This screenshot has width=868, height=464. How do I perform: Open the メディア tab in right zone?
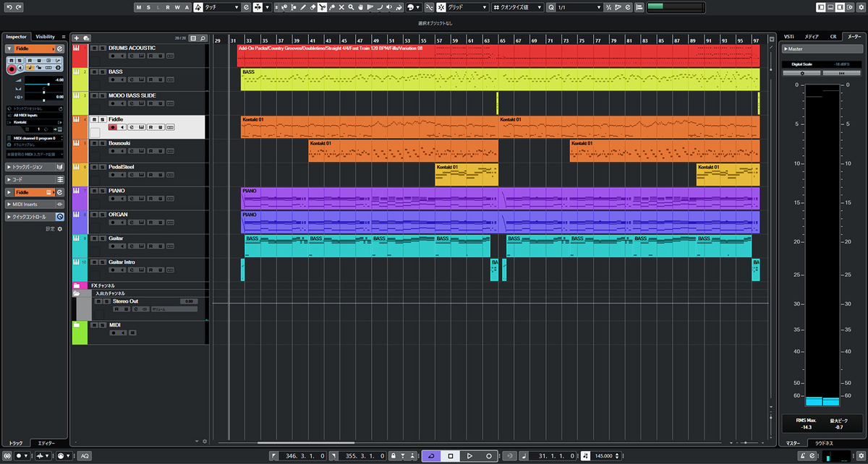tap(812, 36)
